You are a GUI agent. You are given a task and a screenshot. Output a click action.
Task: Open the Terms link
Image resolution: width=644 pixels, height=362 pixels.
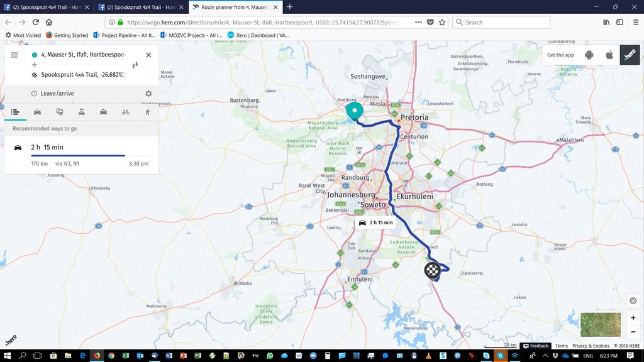[561, 346]
